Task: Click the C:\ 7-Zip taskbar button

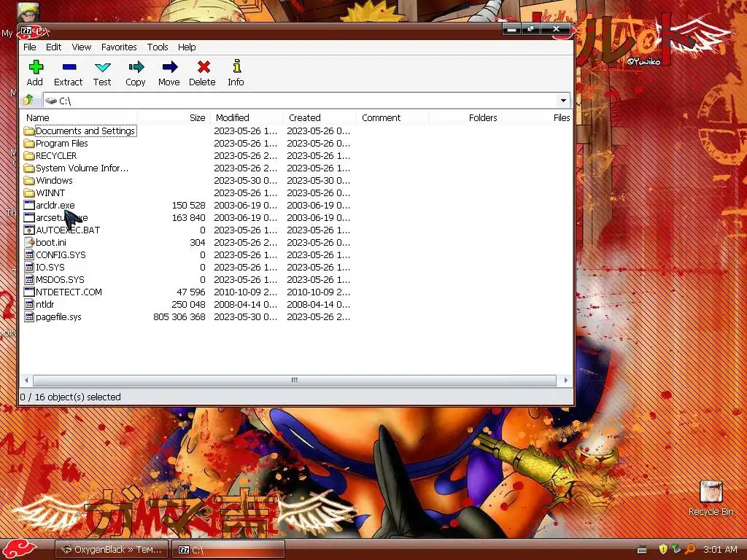Action: point(228,550)
